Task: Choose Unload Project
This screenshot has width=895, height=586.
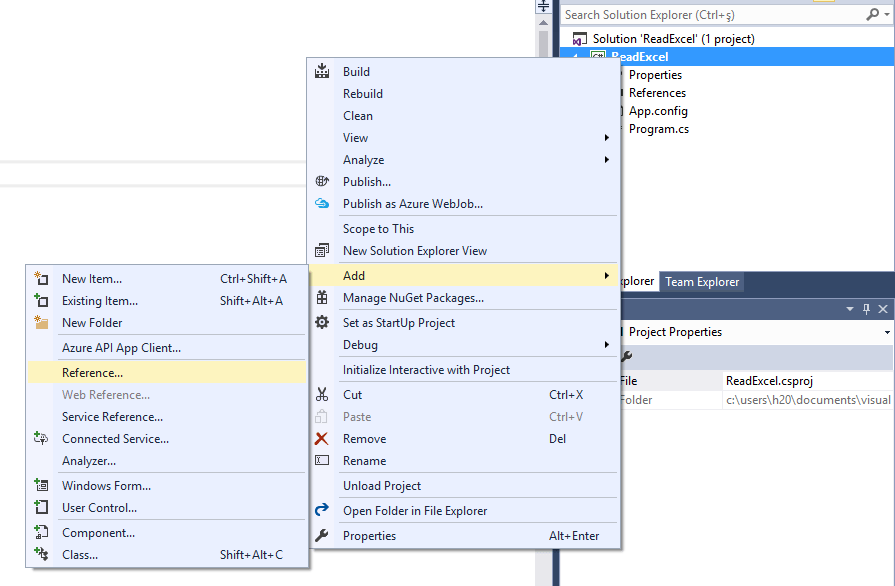Action: coord(464,486)
